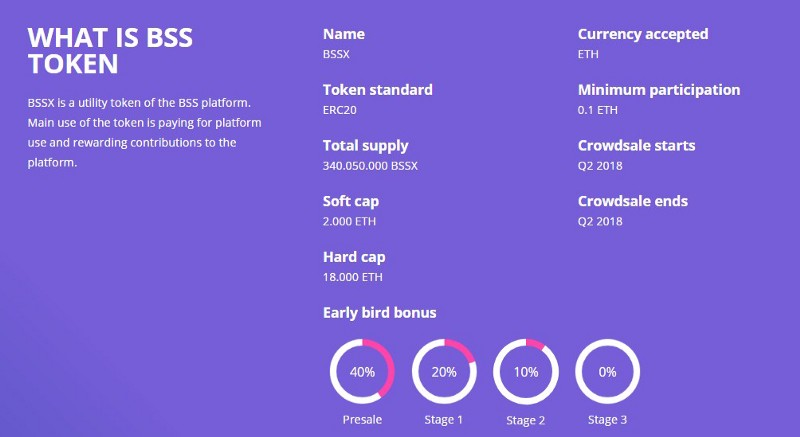Select the Presale label under chart

362,420
